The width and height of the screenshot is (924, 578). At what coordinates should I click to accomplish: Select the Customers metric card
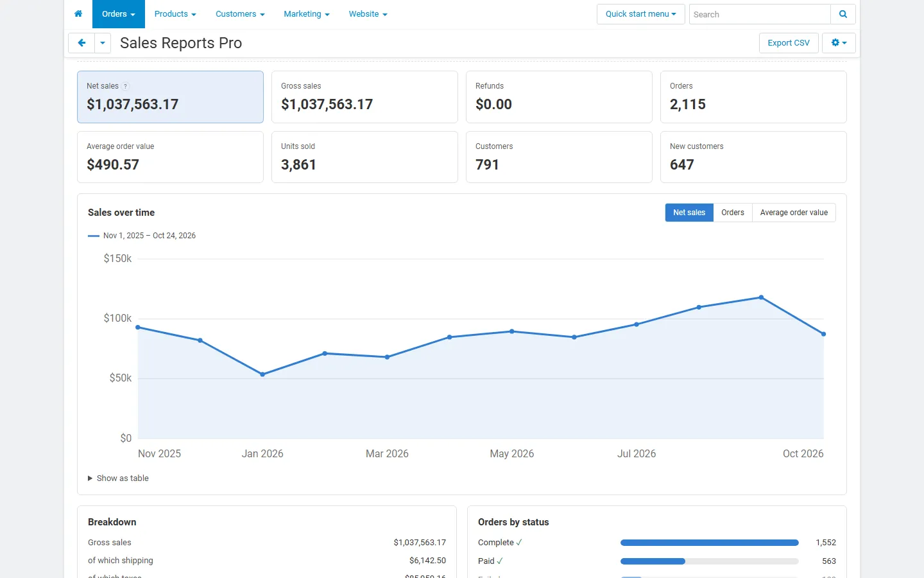pos(559,157)
